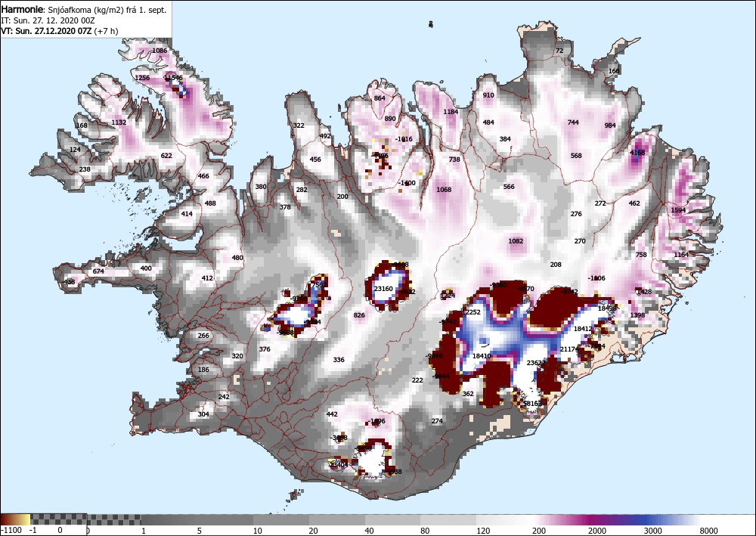
Task: Click the map value 1068
Action: tap(444, 190)
